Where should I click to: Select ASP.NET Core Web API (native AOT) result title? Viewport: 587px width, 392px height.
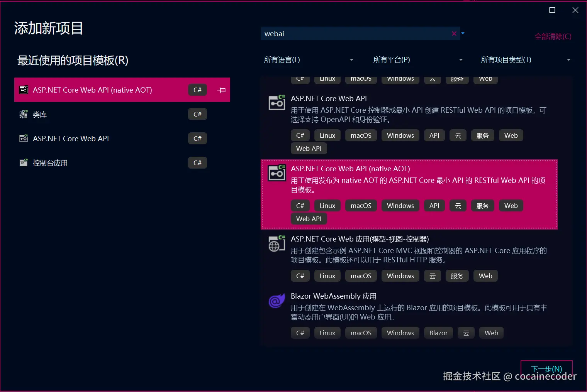(350, 169)
